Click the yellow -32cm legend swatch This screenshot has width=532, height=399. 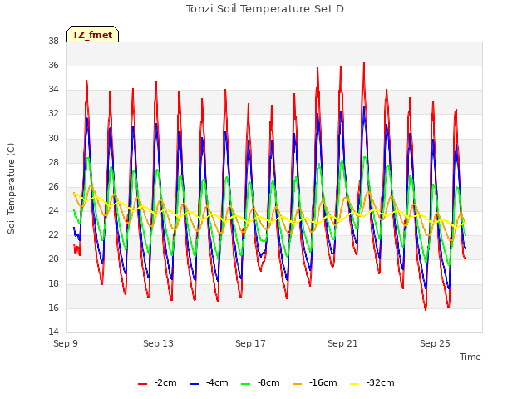(355, 384)
